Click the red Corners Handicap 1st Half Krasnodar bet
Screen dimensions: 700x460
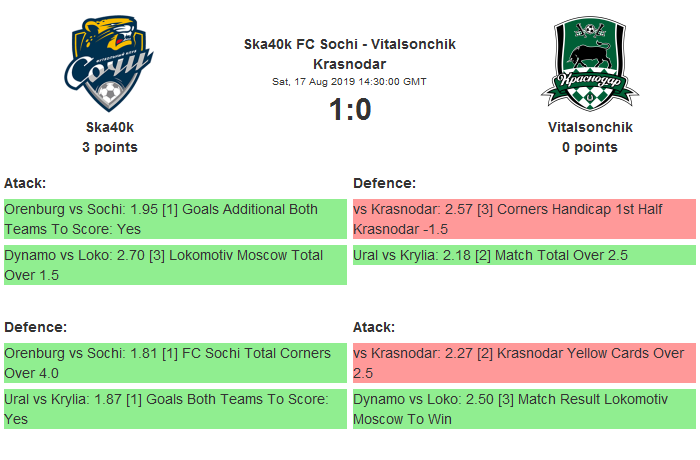coord(524,219)
